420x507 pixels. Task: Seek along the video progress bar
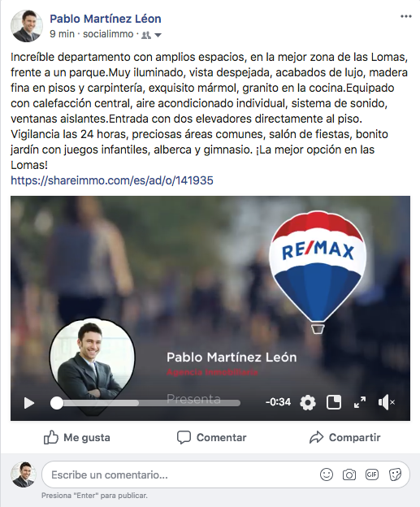point(145,403)
